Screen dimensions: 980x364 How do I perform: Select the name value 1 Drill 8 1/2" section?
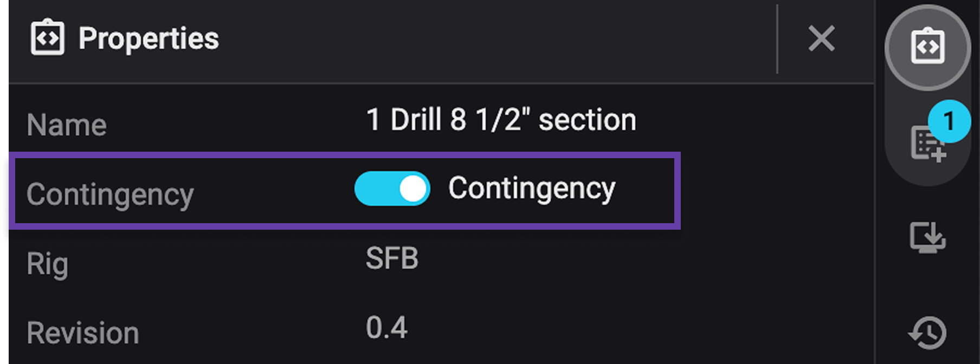coord(501,120)
